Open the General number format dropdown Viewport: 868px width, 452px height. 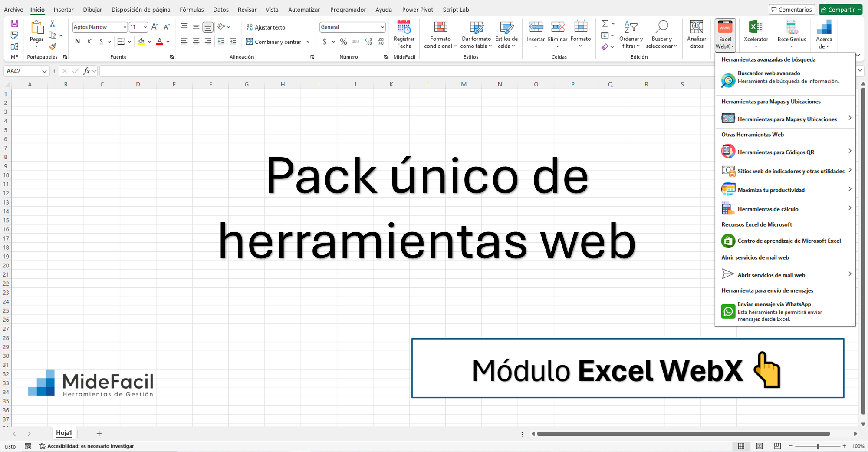tap(382, 27)
